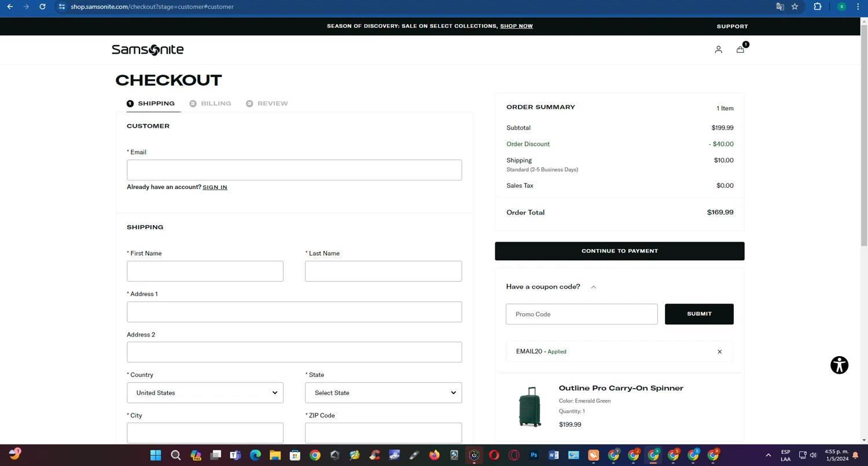
Task: Click the Samsonite logo
Action: [x=148, y=50]
